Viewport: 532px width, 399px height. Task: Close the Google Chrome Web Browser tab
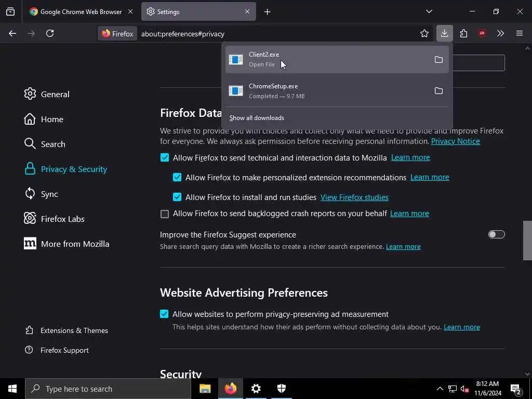(x=130, y=11)
